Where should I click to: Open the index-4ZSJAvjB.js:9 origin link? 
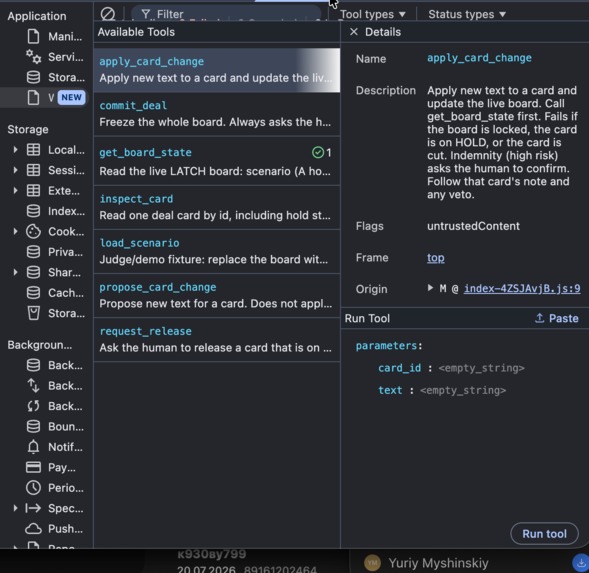pyautogui.click(x=522, y=289)
